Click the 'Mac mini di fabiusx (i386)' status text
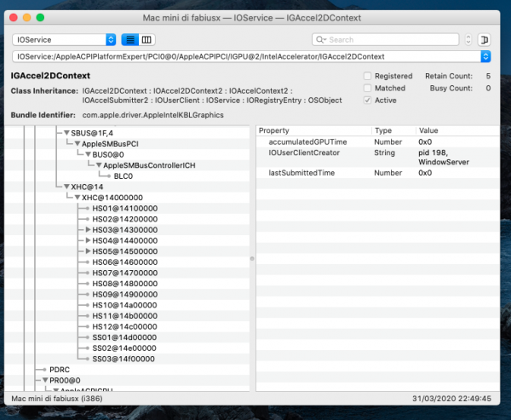511x420 pixels. (x=57, y=399)
